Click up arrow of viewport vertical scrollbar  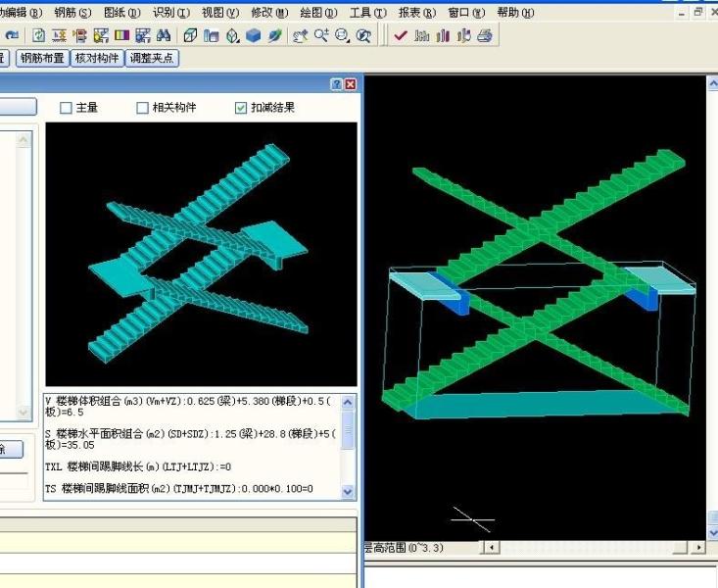[713, 83]
